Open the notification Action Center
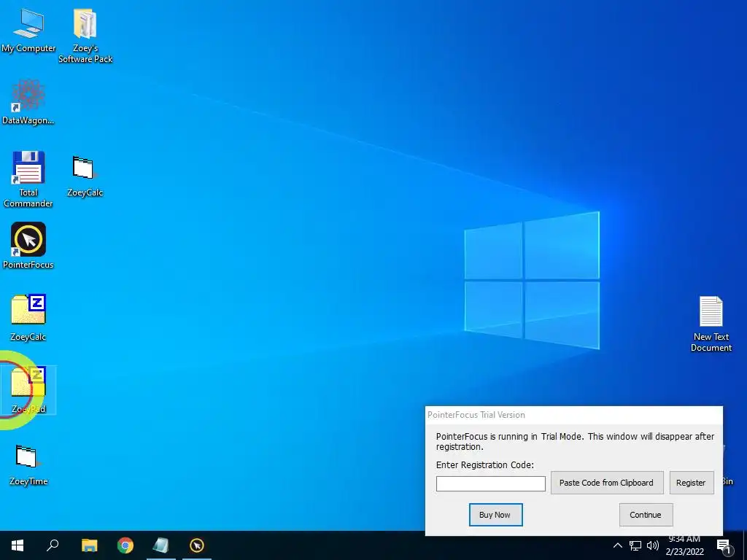Screen dimensions: 747x560 (724, 546)
